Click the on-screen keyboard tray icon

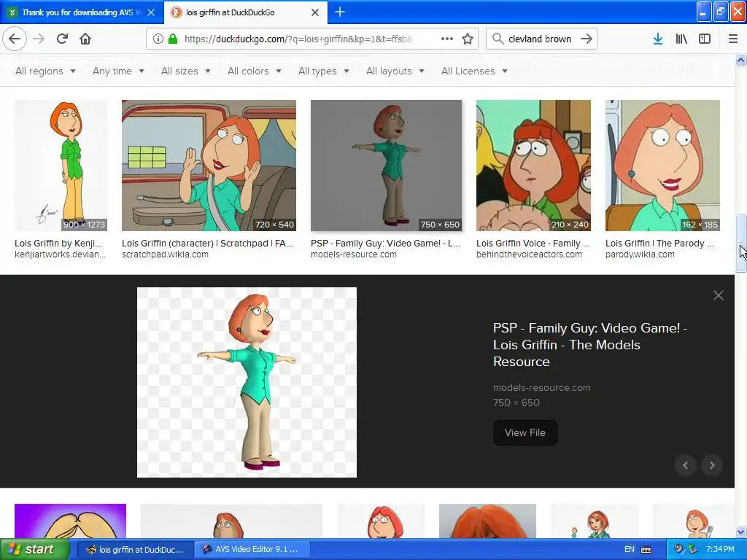[x=646, y=550]
